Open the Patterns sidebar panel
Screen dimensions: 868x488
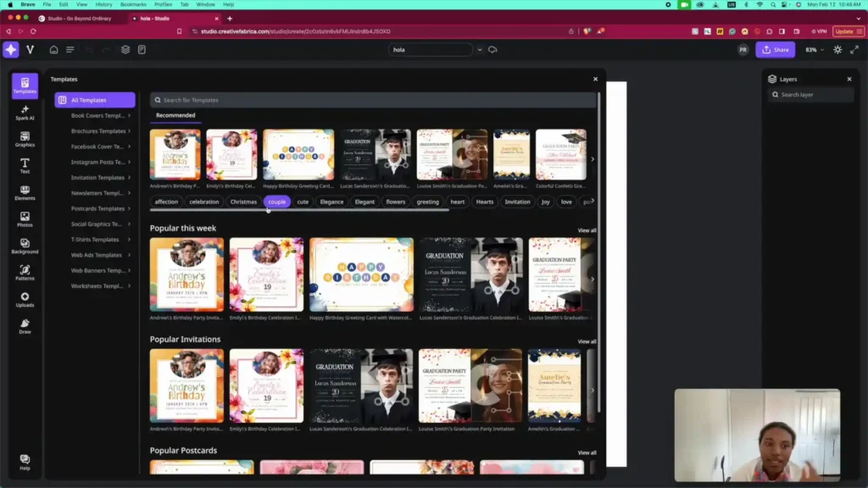pyautogui.click(x=25, y=273)
